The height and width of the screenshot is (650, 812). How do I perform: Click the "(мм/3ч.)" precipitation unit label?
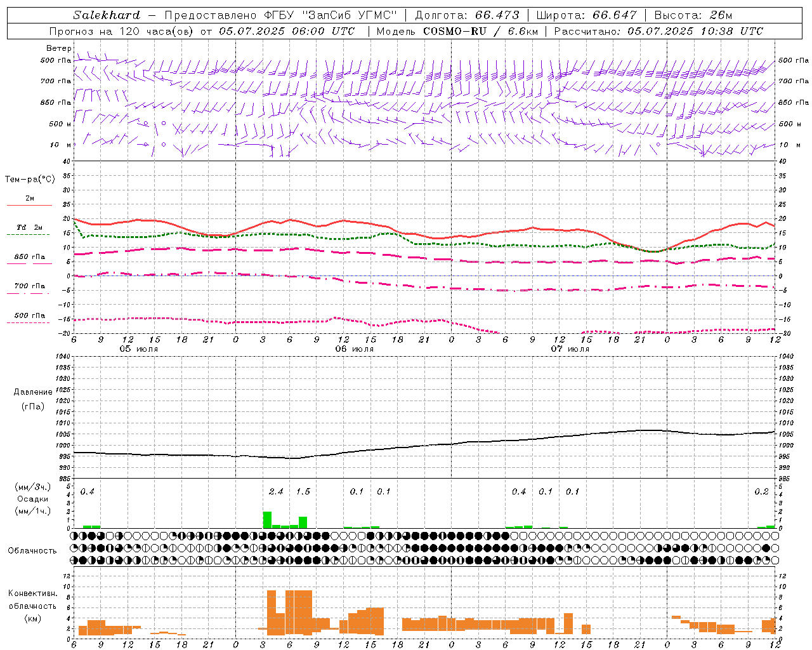pyautogui.click(x=33, y=487)
